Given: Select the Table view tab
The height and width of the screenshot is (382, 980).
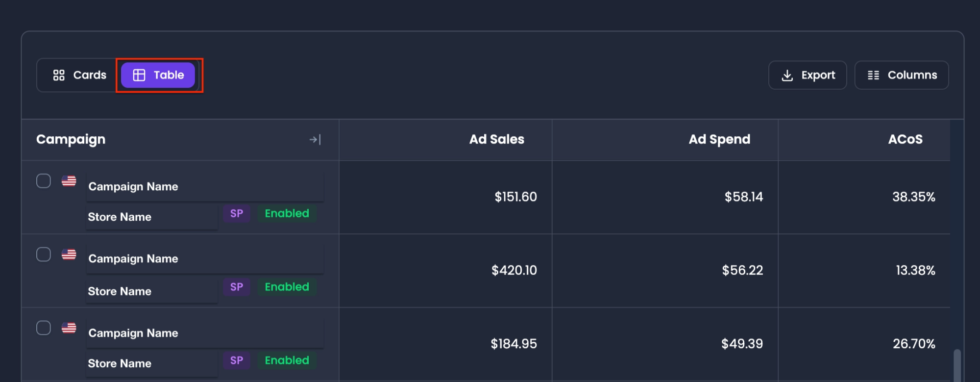Looking at the screenshot, I should tap(158, 75).
